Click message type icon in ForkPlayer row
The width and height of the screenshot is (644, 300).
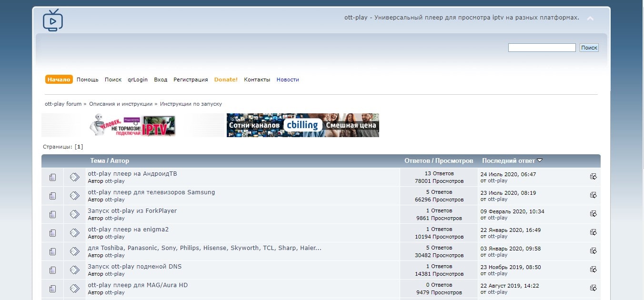tap(75, 214)
